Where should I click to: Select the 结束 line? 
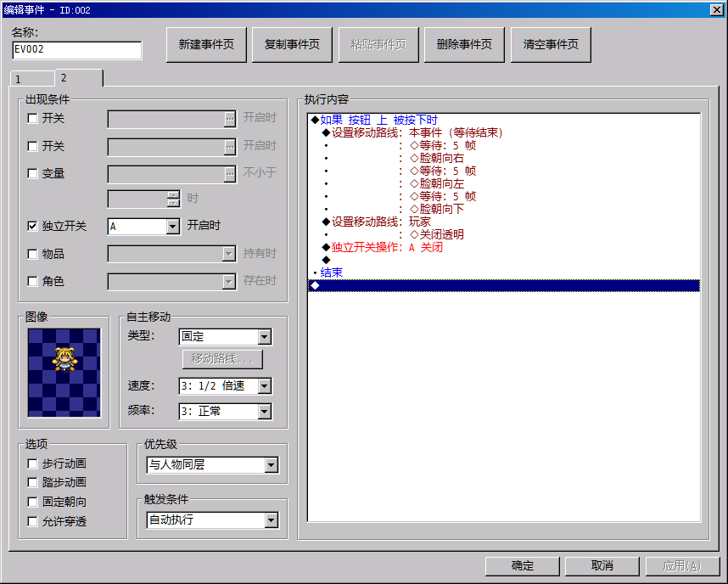504,272
